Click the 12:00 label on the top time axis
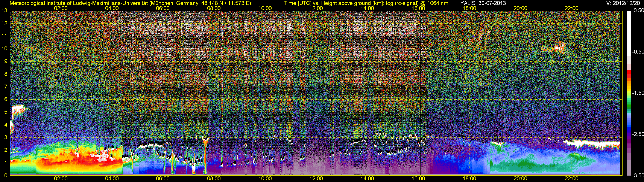 pyautogui.click(x=316, y=8)
